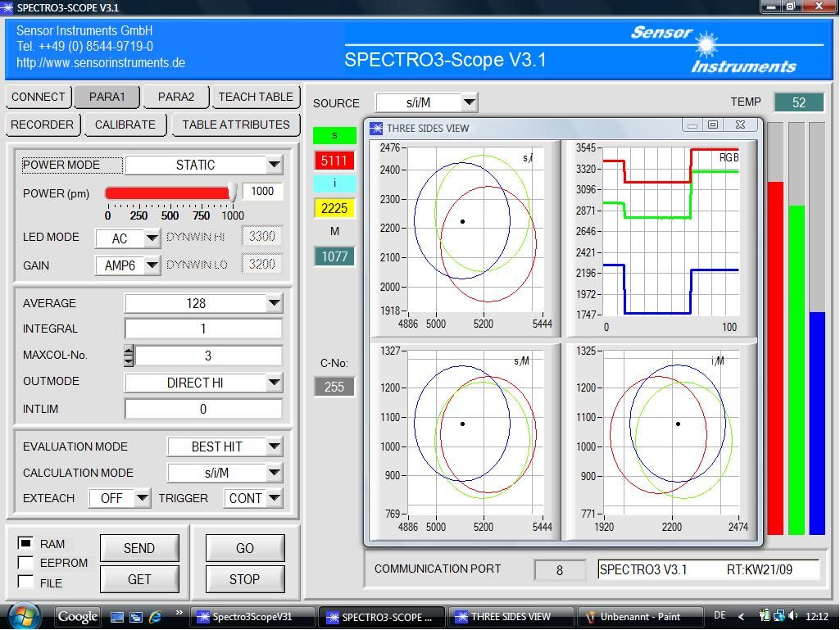This screenshot has height=630, width=840.
Task: Click the Windows Start orb
Action: tap(22, 615)
